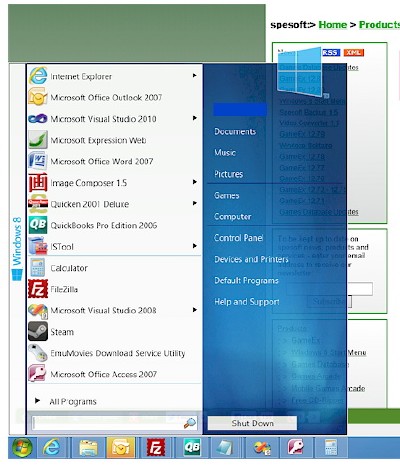Open Music from the Start menu
The height and width of the screenshot is (467, 400).
click(x=225, y=153)
